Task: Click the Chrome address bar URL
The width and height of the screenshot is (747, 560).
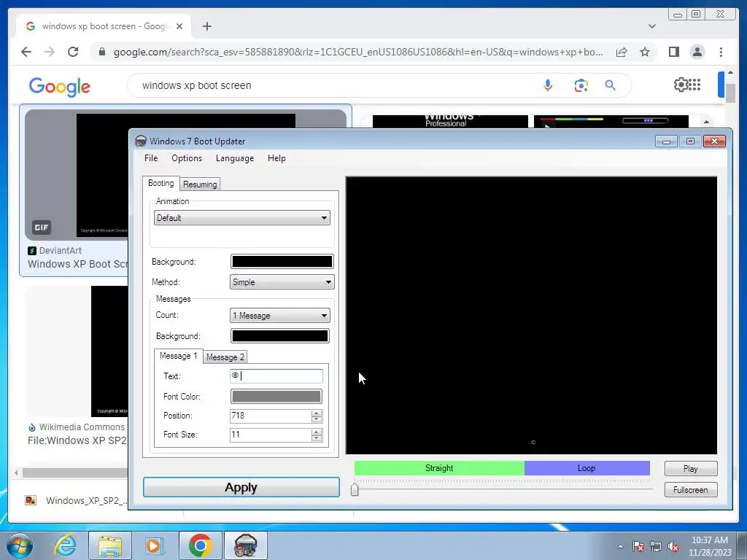Action: point(357,52)
